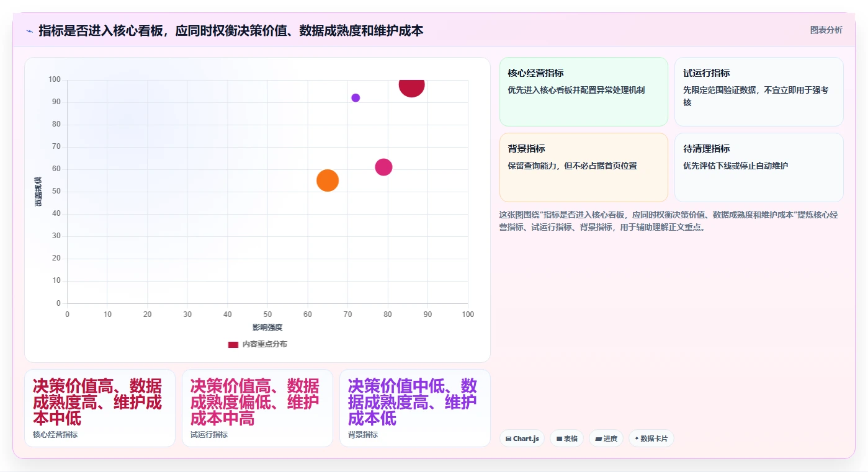Click the 内容重点分布 legend text
Viewport: 868px width, 472px height.
tap(264, 344)
